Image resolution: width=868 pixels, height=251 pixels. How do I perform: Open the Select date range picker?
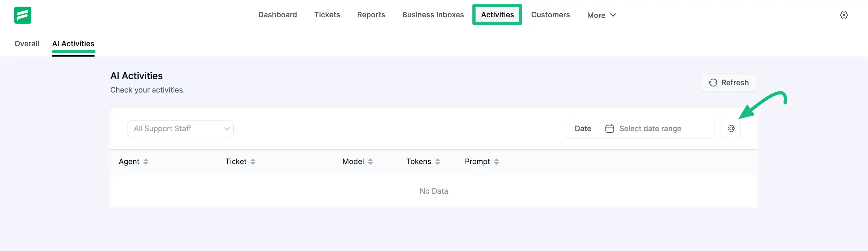(650, 128)
